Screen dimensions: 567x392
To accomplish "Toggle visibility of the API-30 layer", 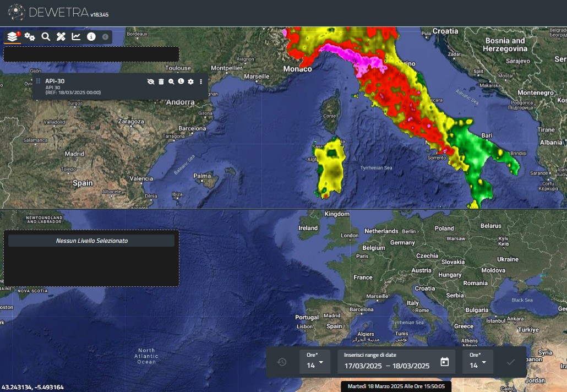I will pos(151,81).
